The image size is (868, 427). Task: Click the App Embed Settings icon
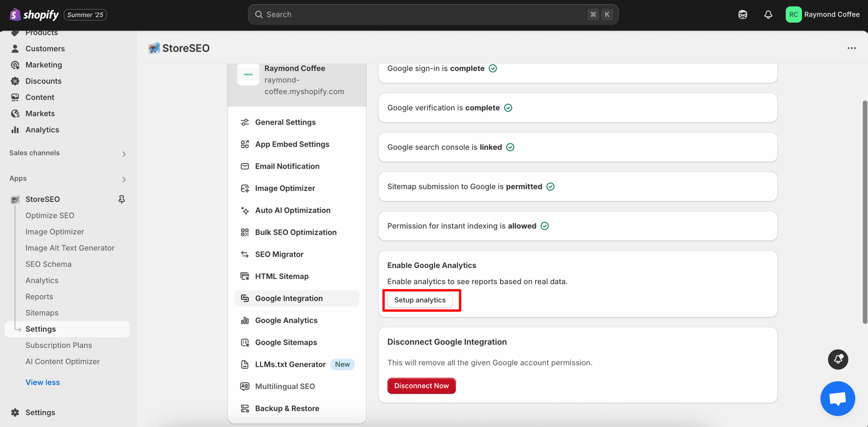[x=245, y=144]
